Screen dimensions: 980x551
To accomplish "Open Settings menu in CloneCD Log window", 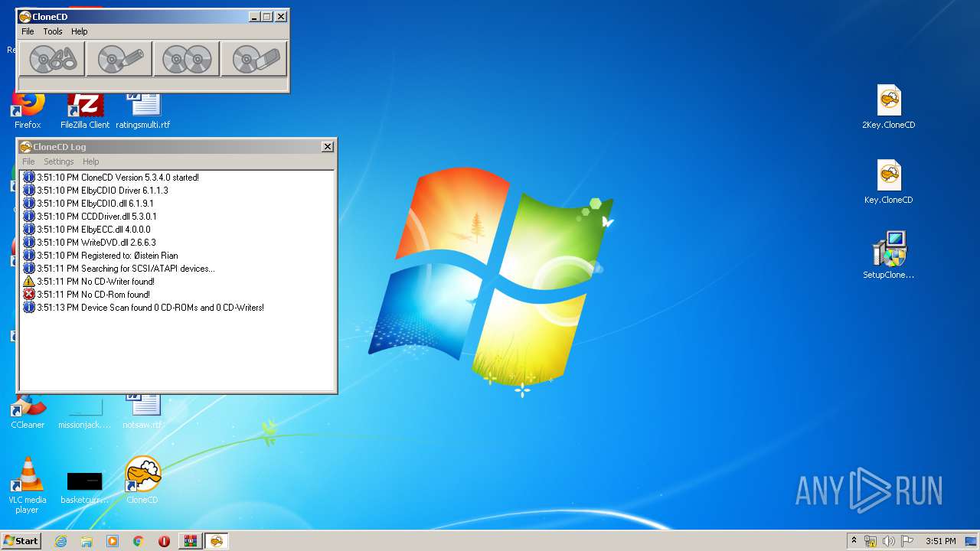I will (59, 161).
